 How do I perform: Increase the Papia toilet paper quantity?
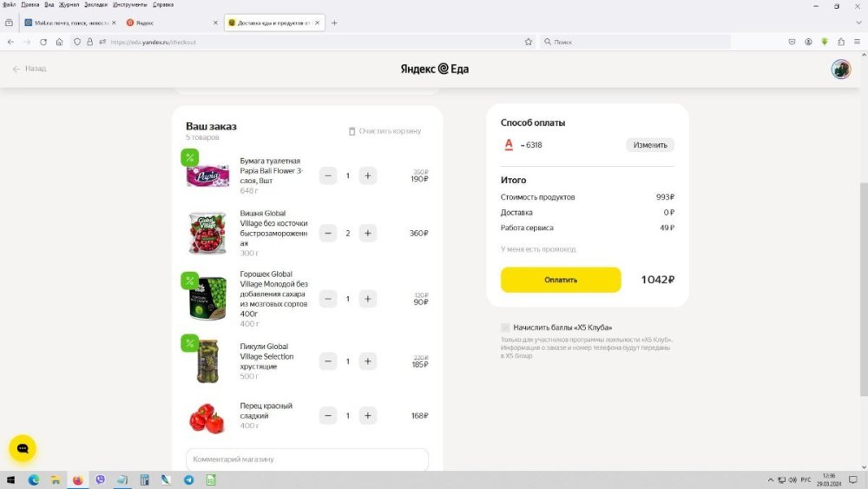(x=368, y=175)
